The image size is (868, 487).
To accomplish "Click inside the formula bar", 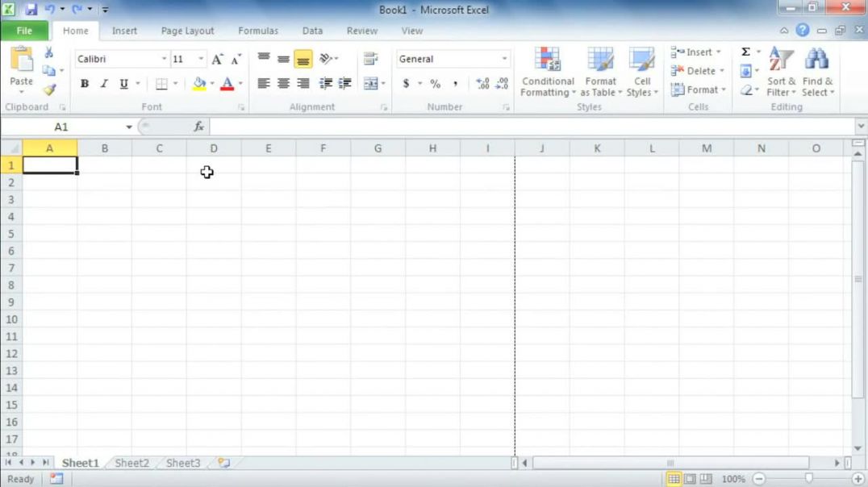I will (532, 127).
